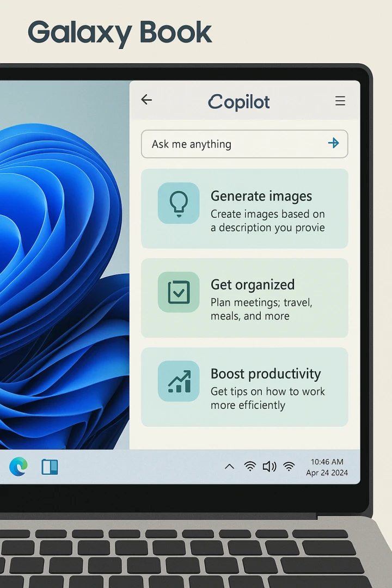Viewport: 392px width, 588px height.
Task: Click text 'meals, and more'
Action: click(x=250, y=316)
